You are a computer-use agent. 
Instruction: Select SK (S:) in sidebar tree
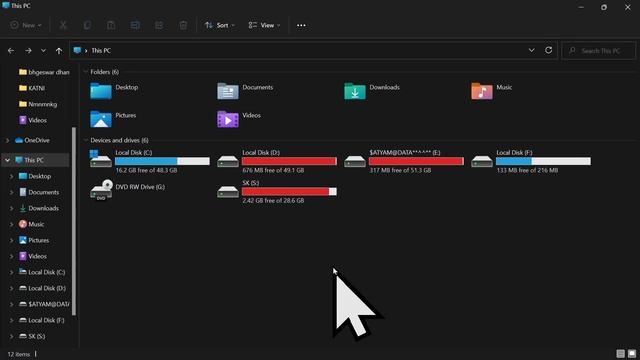pos(32,336)
